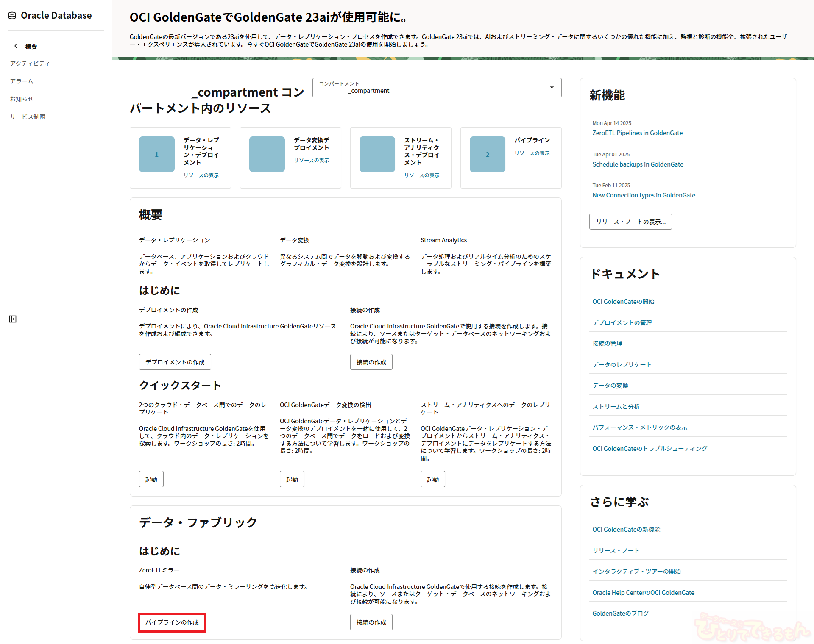Open サービス制限 in the sidebar
The height and width of the screenshot is (644, 814).
click(28, 117)
